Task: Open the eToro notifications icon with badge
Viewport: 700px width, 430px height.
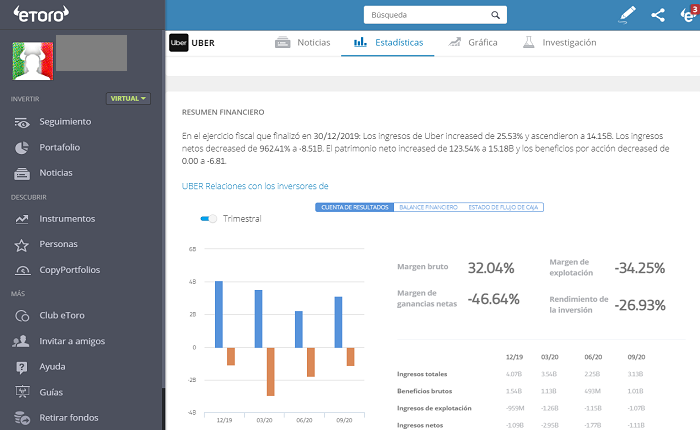Action: [689, 13]
